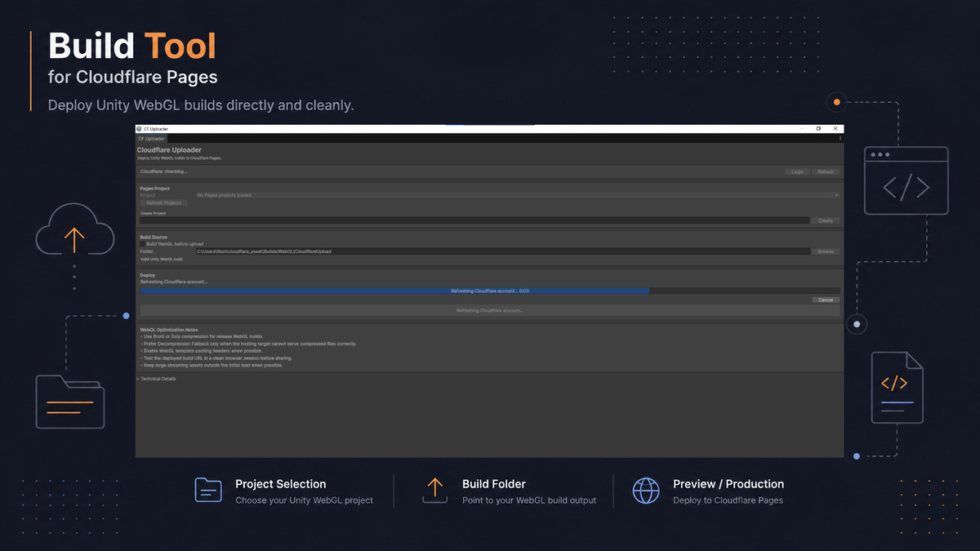Click the Build Folder upload arrow icon

tap(434, 491)
